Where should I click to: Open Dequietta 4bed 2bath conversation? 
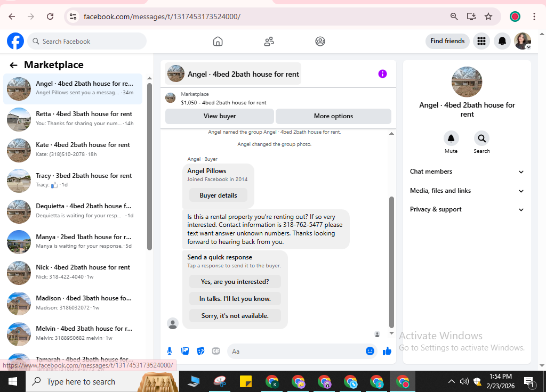click(73, 211)
